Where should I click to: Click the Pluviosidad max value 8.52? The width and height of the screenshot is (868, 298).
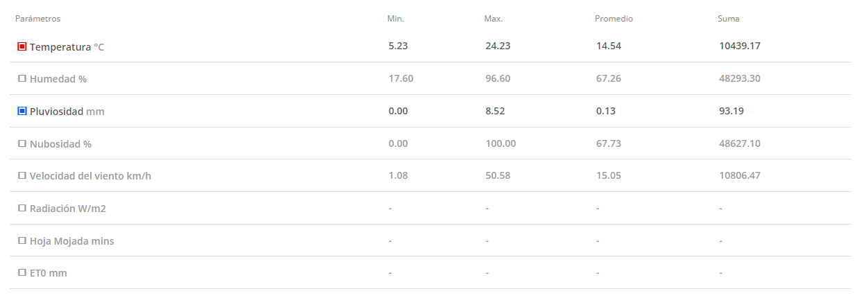point(495,111)
